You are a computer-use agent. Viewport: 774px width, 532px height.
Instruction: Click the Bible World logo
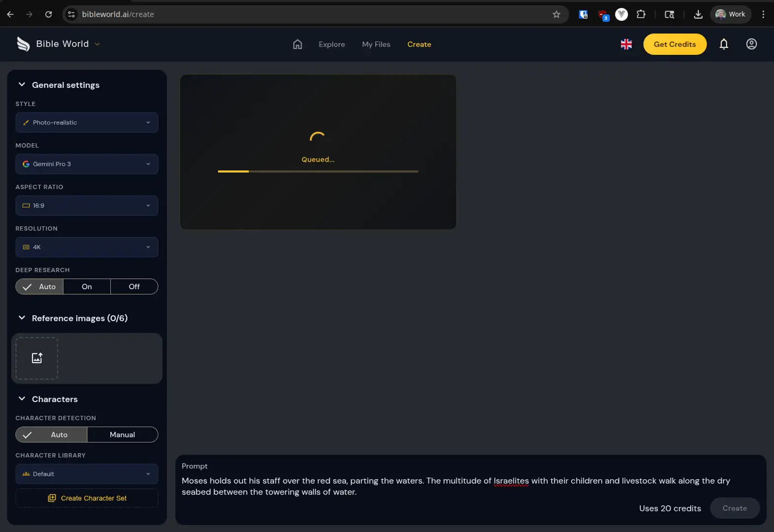[23, 44]
